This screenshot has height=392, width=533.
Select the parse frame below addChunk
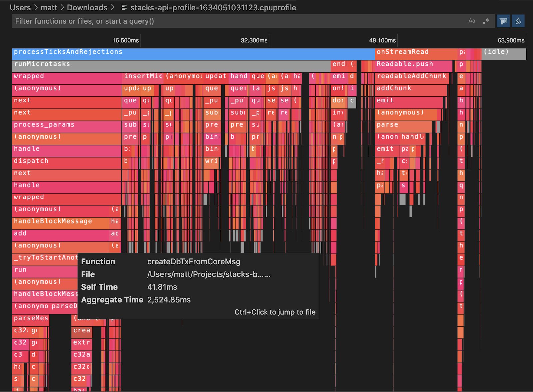point(400,125)
